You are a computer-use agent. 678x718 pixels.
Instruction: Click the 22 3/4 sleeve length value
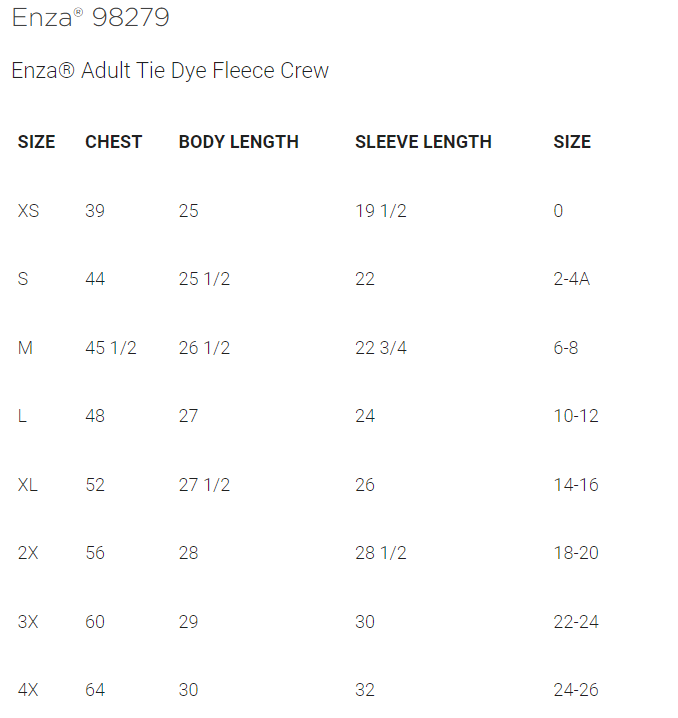[380, 348]
